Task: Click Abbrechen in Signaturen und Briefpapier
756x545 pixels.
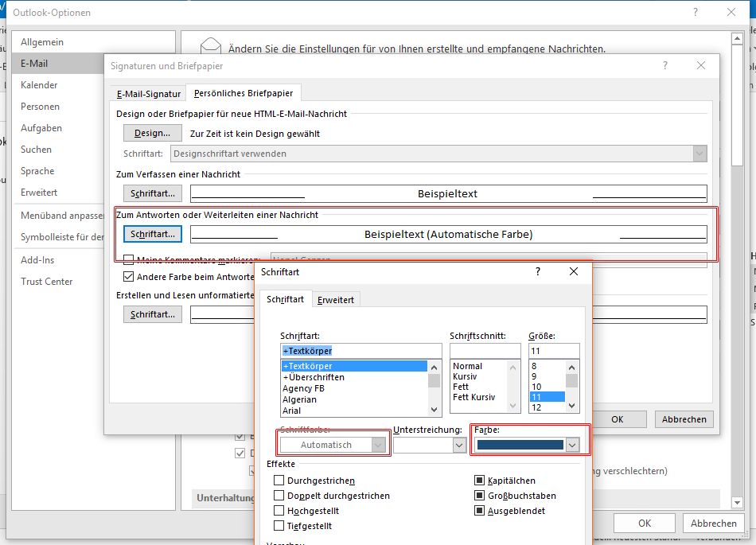Action: (684, 419)
